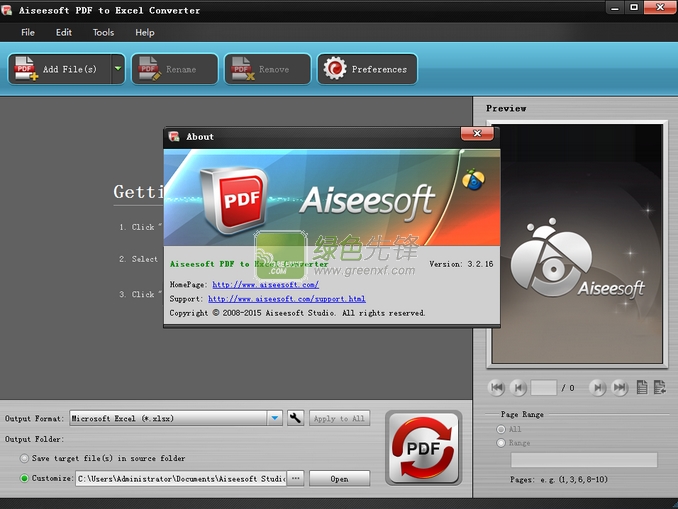Jump to last page in preview

point(620,387)
